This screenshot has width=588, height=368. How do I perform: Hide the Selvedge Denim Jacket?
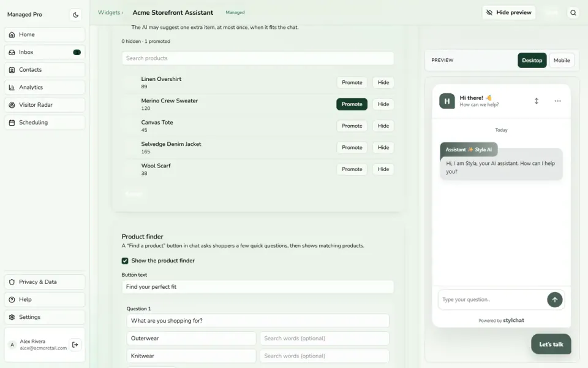point(383,148)
